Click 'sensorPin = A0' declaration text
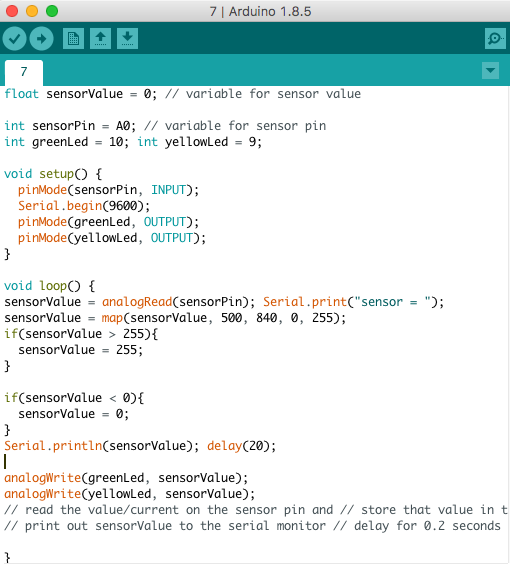This screenshot has width=510, height=564. point(81,126)
